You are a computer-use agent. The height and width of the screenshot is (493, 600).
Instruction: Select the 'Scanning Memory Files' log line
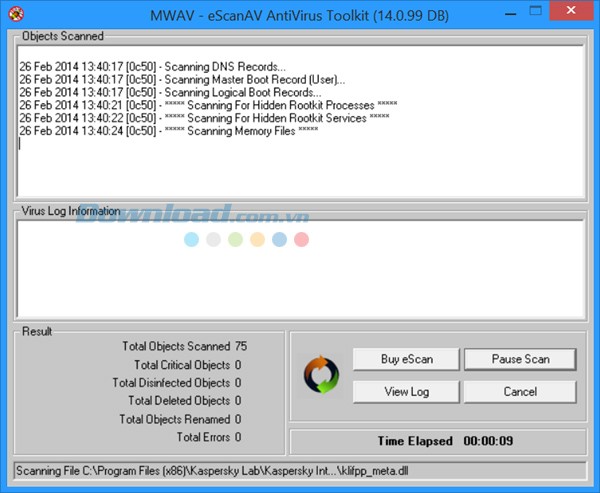click(x=169, y=131)
